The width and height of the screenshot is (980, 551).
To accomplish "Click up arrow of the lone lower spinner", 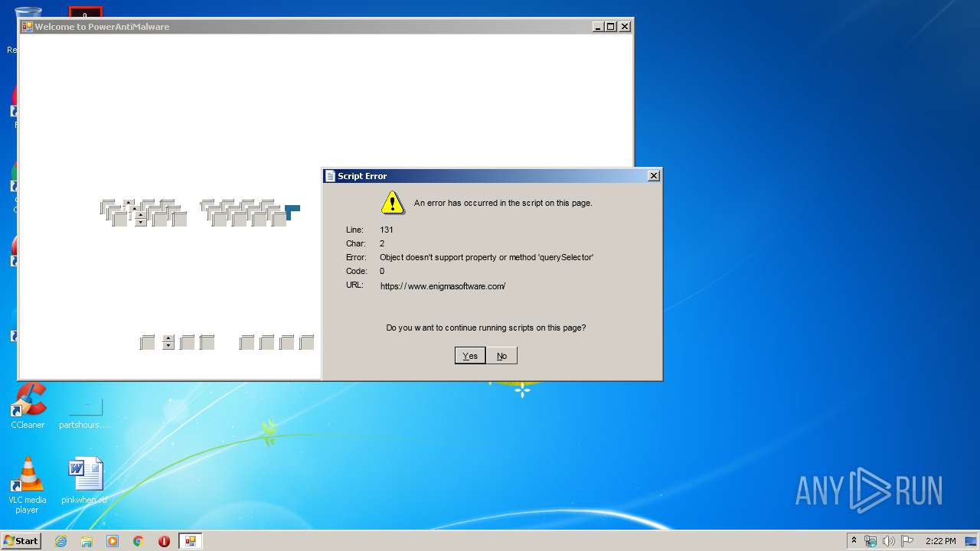I will point(168,339).
